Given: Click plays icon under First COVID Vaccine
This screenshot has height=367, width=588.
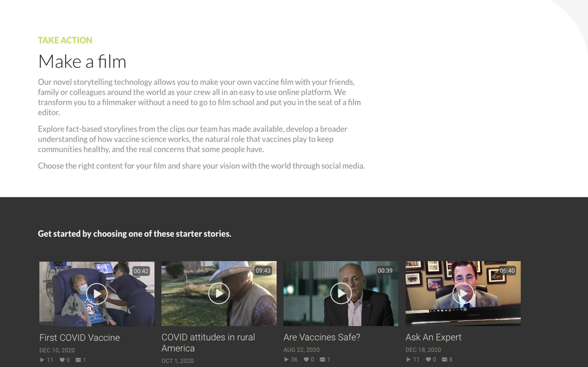Looking at the screenshot, I should point(42,360).
